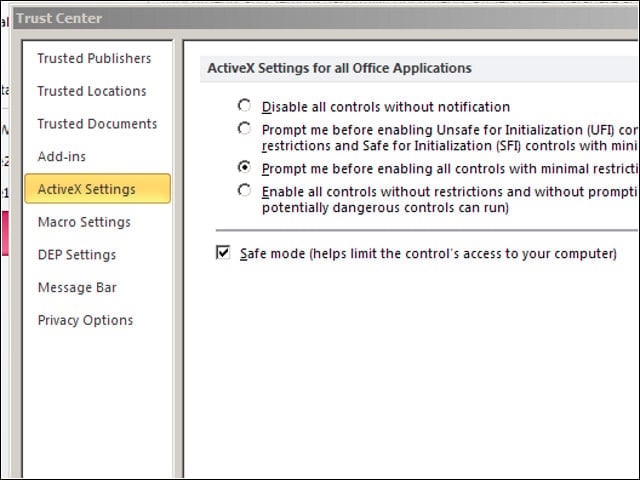Open Privacy Options section
640x480 pixels.
pyautogui.click(x=85, y=320)
